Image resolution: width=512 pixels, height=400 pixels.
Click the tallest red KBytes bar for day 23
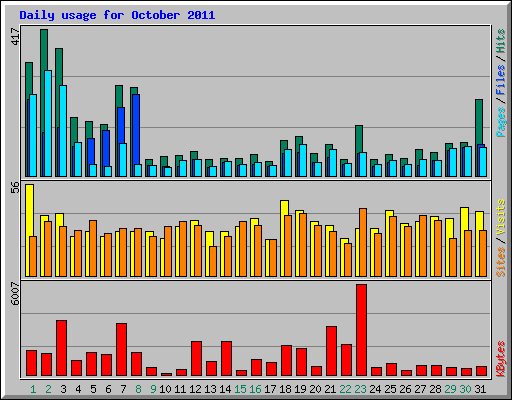pyautogui.click(x=361, y=330)
